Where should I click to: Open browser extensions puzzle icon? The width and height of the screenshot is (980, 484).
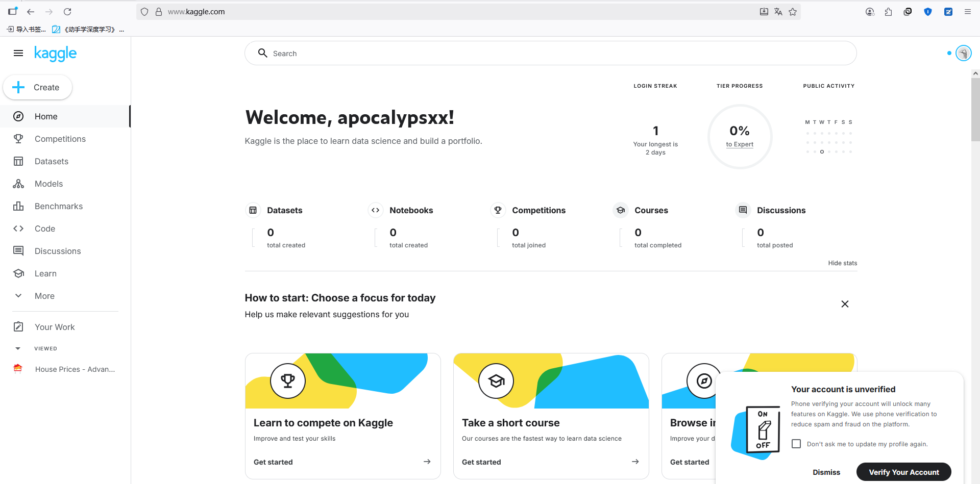(889, 12)
